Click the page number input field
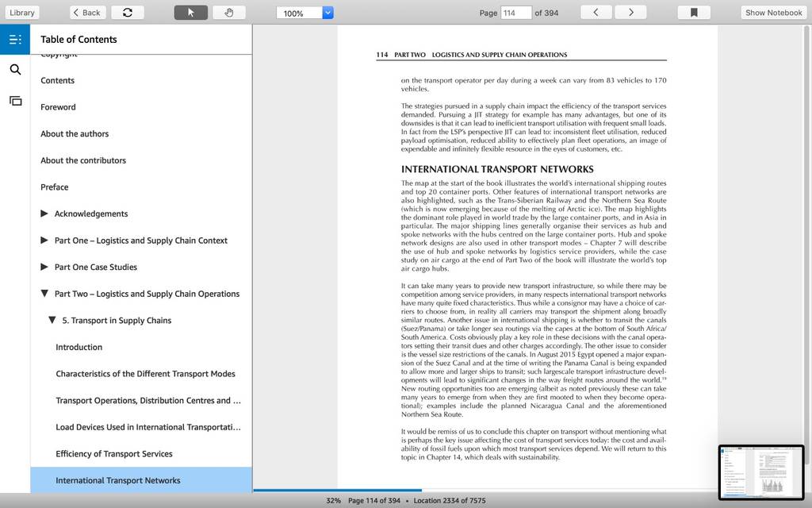Viewport: 812px width, 508px height. click(515, 13)
